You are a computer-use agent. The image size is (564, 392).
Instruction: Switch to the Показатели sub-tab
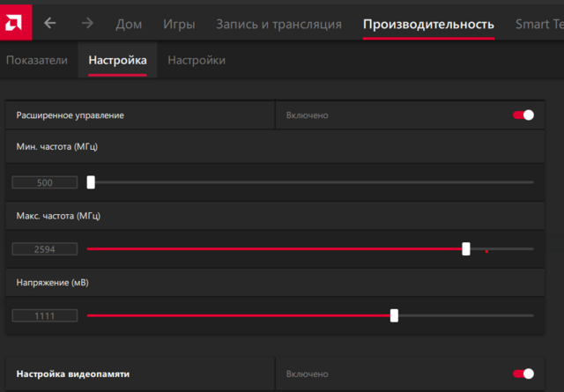click(37, 60)
